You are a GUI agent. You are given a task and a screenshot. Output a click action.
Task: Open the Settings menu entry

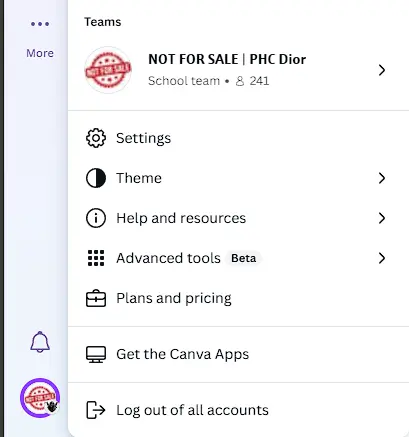tap(239, 138)
